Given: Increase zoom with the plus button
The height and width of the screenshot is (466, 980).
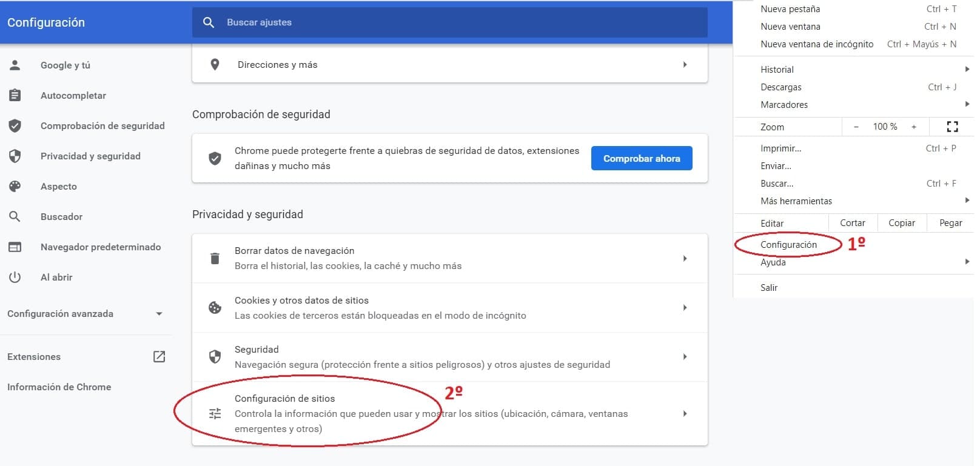Looking at the screenshot, I should [913, 127].
